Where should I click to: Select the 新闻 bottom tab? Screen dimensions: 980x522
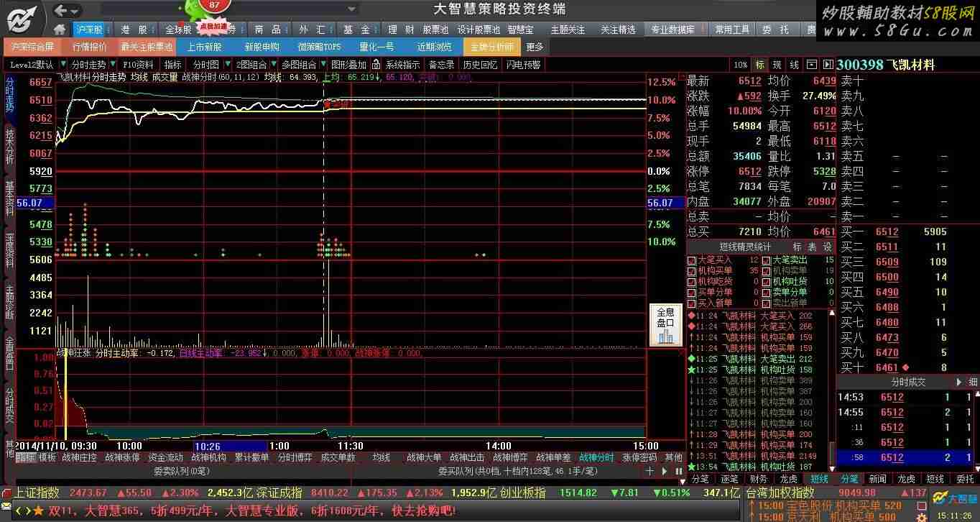click(877, 479)
